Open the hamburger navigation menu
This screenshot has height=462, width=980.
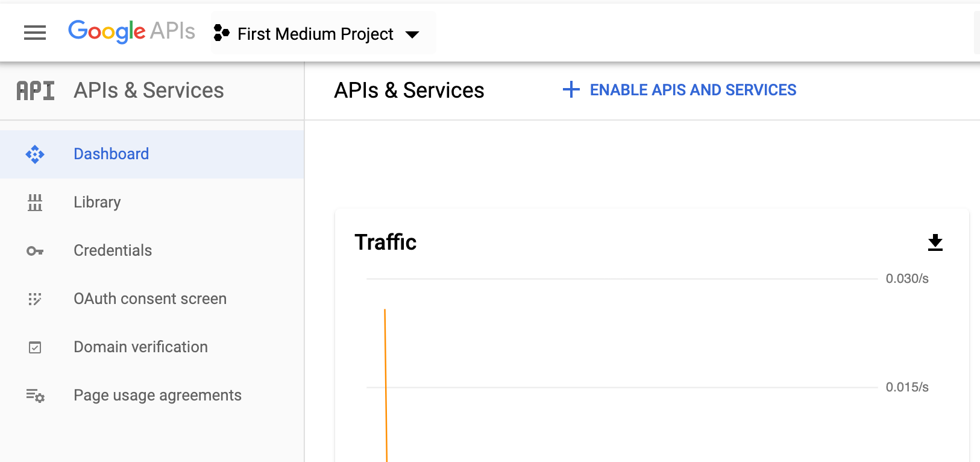(35, 33)
